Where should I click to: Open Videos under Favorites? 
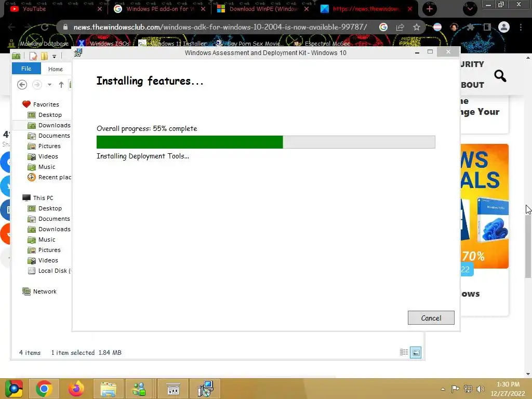pos(43,156)
